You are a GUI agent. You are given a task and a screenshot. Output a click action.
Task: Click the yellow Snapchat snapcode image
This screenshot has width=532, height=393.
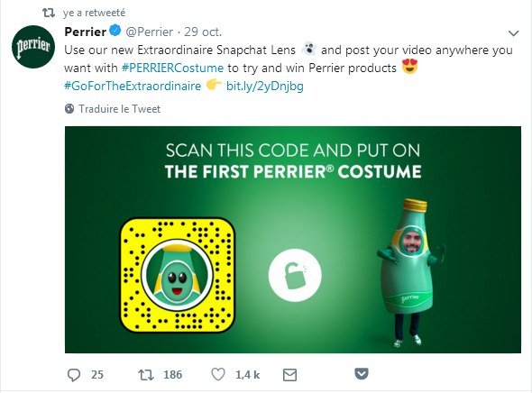(177, 275)
